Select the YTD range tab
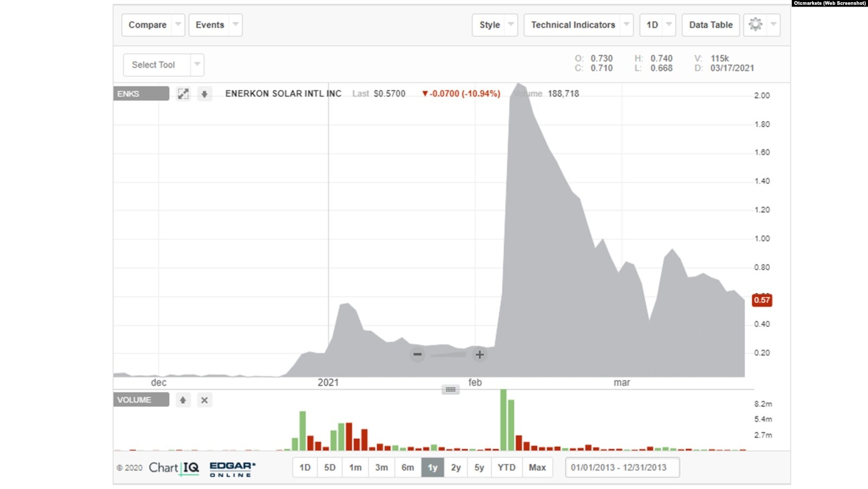The height and width of the screenshot is (489, 868). (x=507, y=468)
